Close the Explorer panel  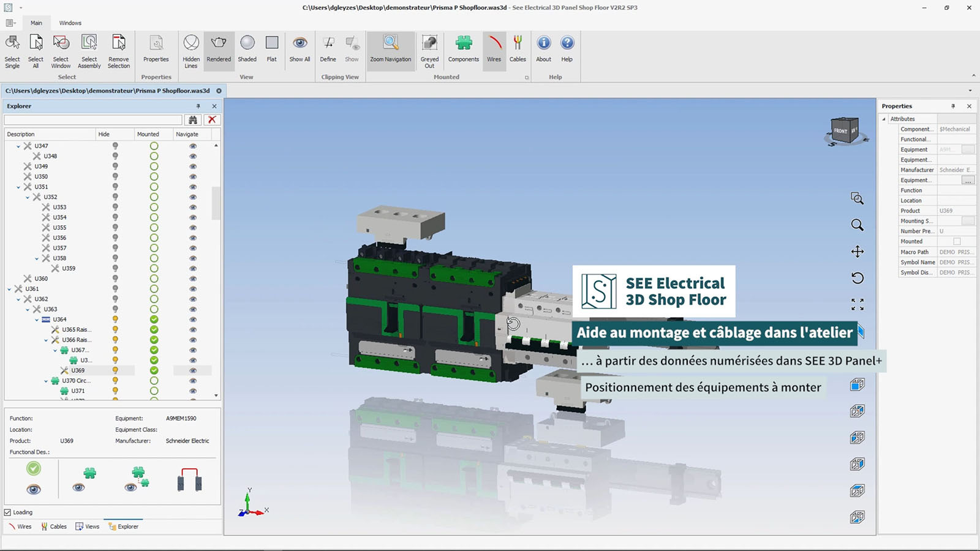214,106
